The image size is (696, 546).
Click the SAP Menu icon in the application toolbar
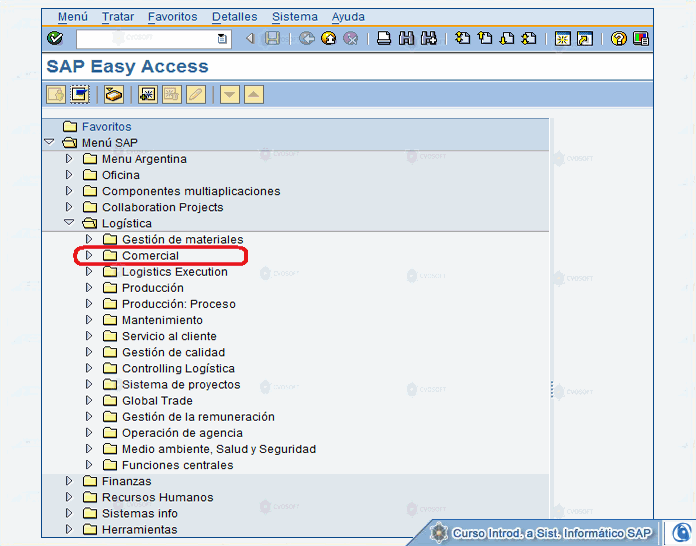coord(80,94)
